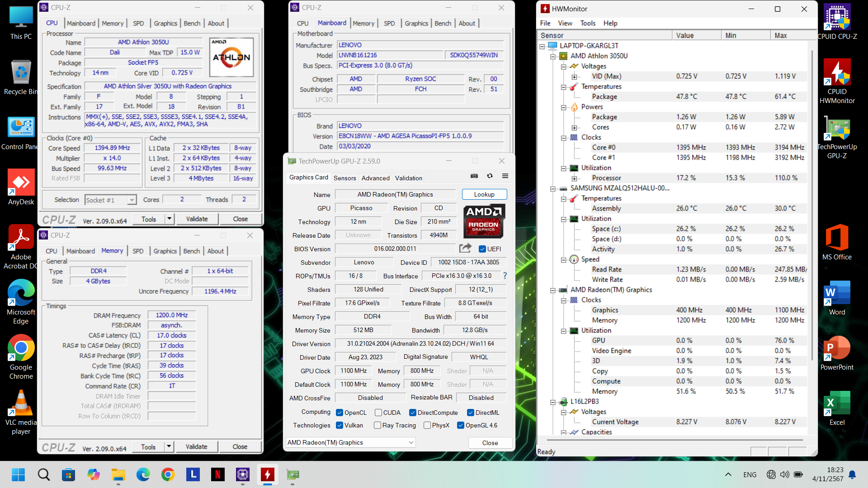Viewport: 868px width, 488px height.
Task: Click Tools button in CPU-Z CPU window
Action: [149, 219]
